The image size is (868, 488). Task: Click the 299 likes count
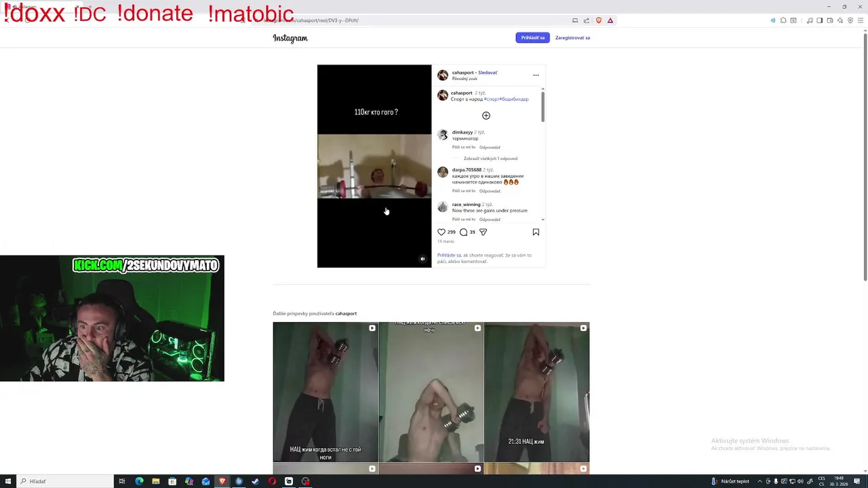pos(452,232)
